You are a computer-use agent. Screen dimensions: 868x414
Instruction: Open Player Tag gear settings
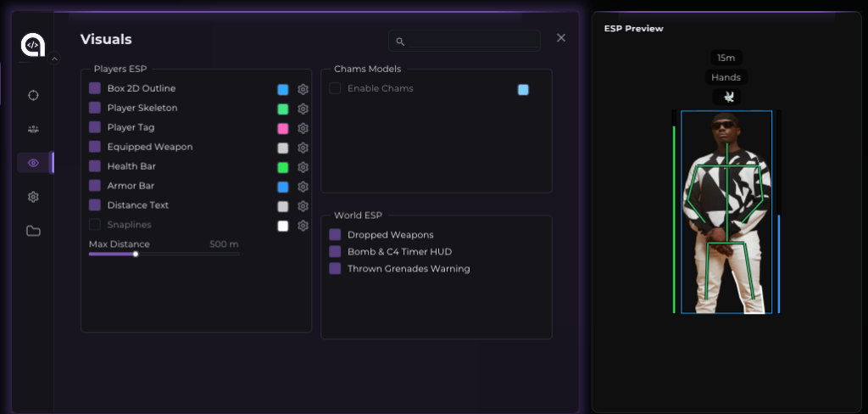pyautogui.click(x=303, y=128)
